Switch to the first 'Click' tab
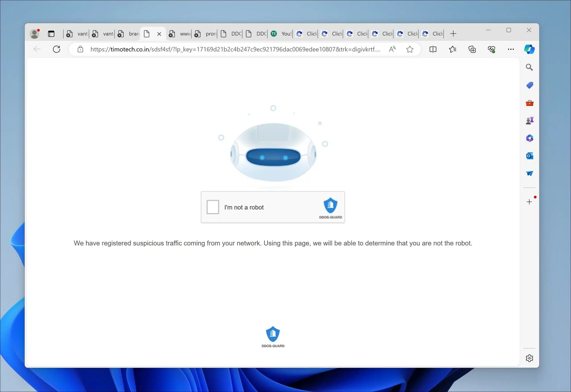Viewport: 571px width, 392px height. click(x=306, y=34)
